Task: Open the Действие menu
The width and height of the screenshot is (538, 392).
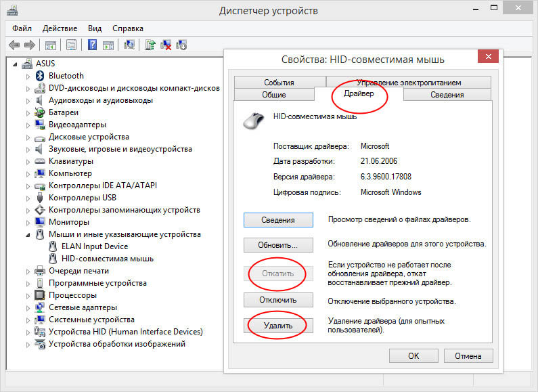Action: click(x=60, y=28)
